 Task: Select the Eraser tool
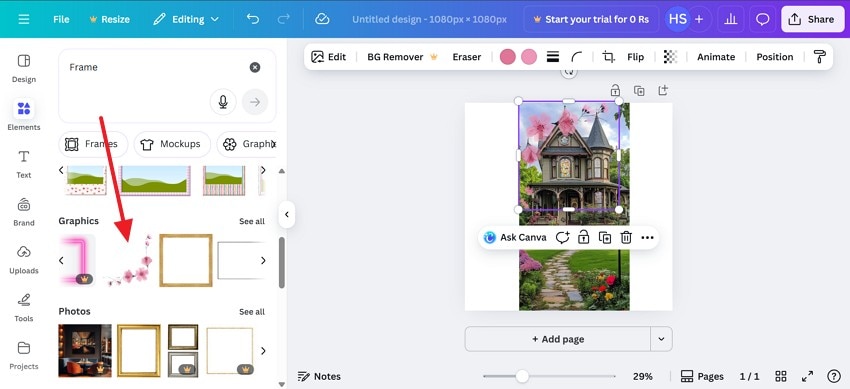(467, 57)
